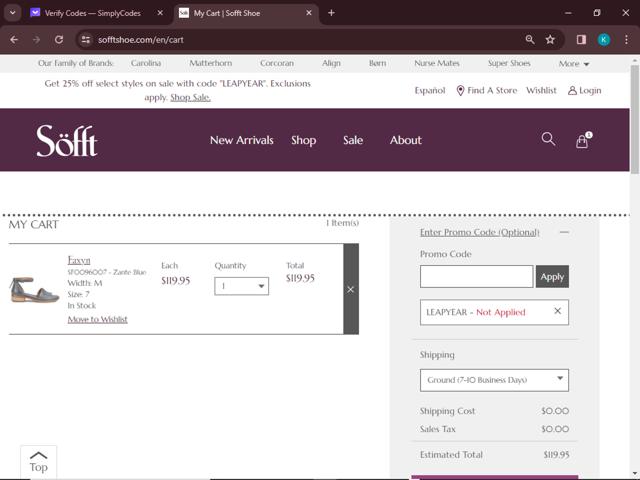Visit the Super Shoes brand link
This screenshot has height=480, width=640.
click(509, 63)
